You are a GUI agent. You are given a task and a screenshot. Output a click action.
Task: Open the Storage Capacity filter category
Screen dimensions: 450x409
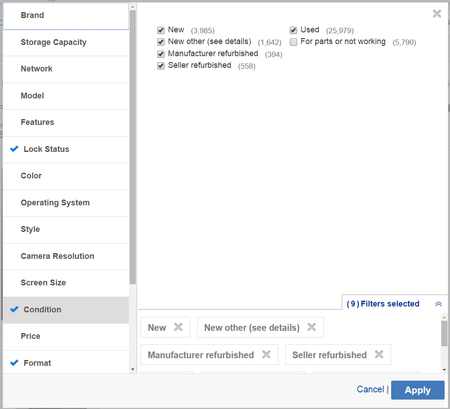66,42
